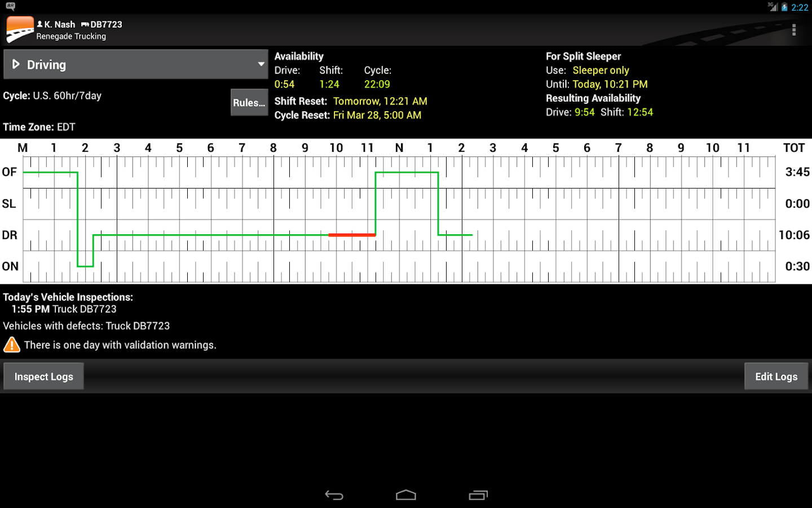Tap the 3G signal icon in status bar
Image resolution: width=812 pixels, height=508 pixels.
pos(771,7)
